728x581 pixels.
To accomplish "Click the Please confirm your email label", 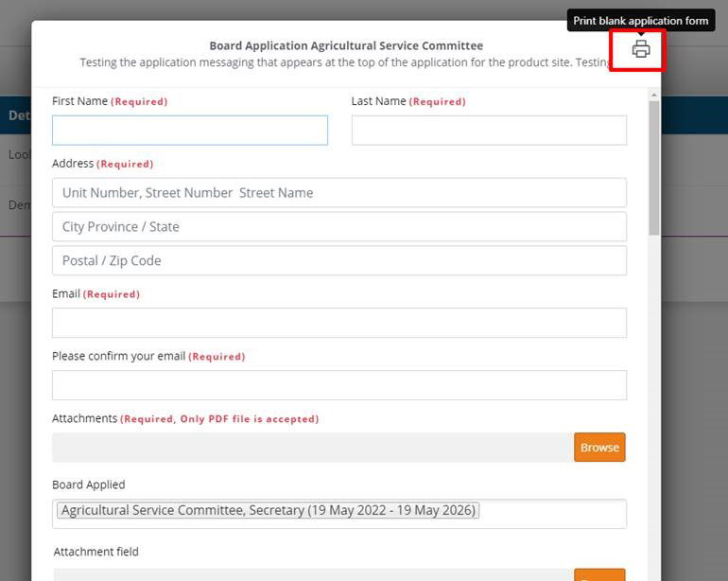I will tap(148, 356).
